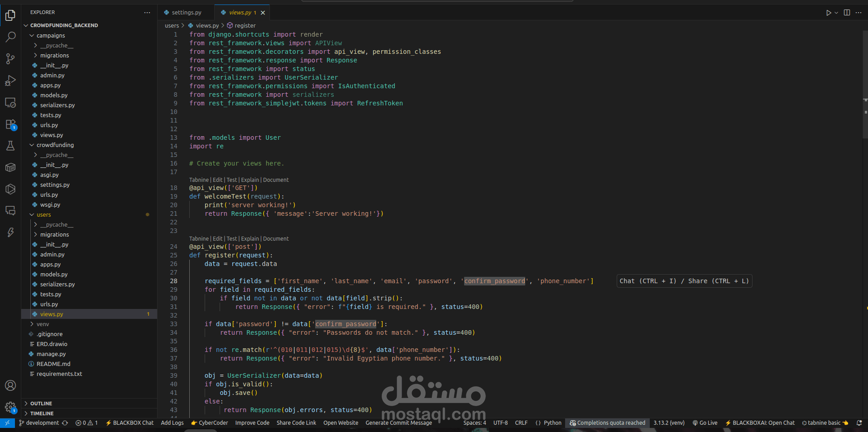Click Add Logs in status bar
The height and width of the screenshot is (432, 868).
172,423
